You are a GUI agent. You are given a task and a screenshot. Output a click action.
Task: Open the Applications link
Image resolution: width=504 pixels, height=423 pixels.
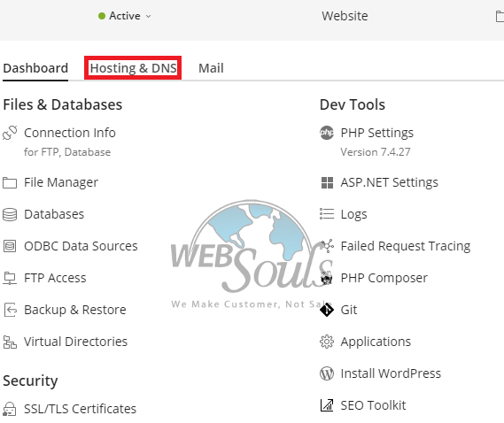pos(376,342)
